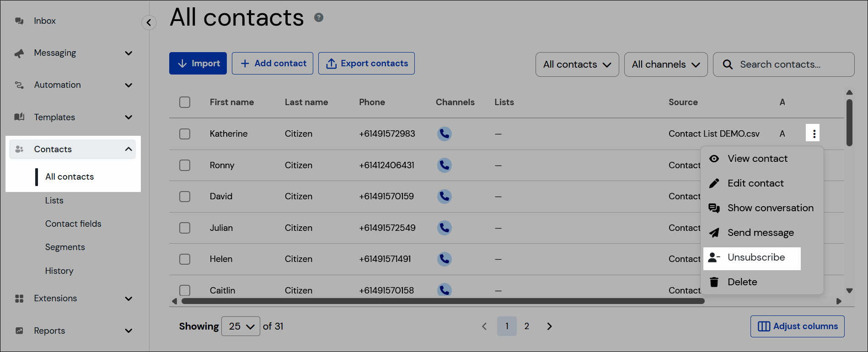The height and width of the screenshot is (352, 868).
Task: Click David's phone channel icon
Action: [444, 196]
